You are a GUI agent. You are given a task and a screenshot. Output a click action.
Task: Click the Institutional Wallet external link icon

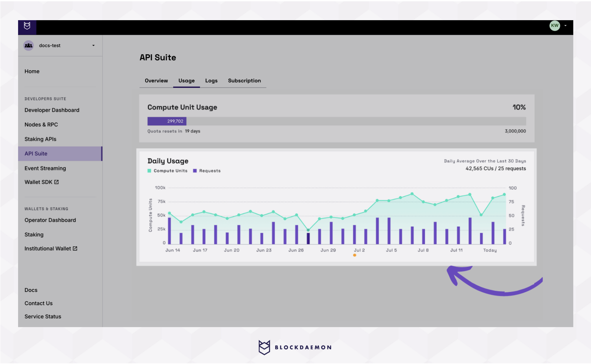(x=75, y=248)
